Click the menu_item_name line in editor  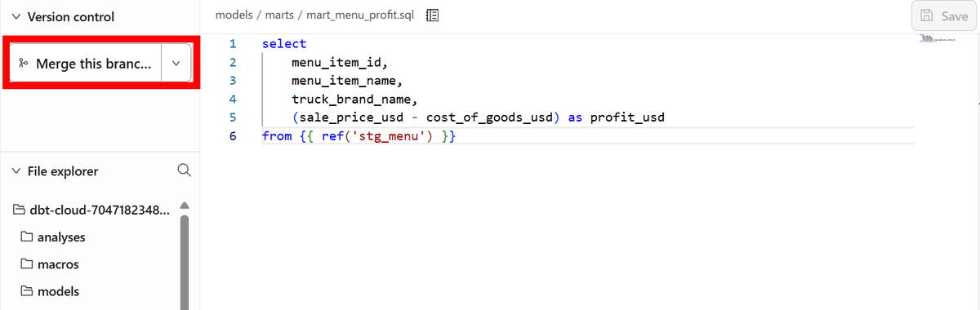coord(346,81)
